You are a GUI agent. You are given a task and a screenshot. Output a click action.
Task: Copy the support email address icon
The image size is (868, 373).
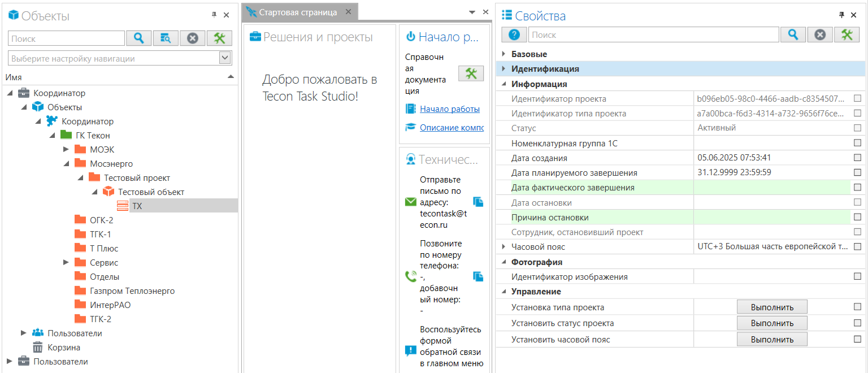coord(478,202)
